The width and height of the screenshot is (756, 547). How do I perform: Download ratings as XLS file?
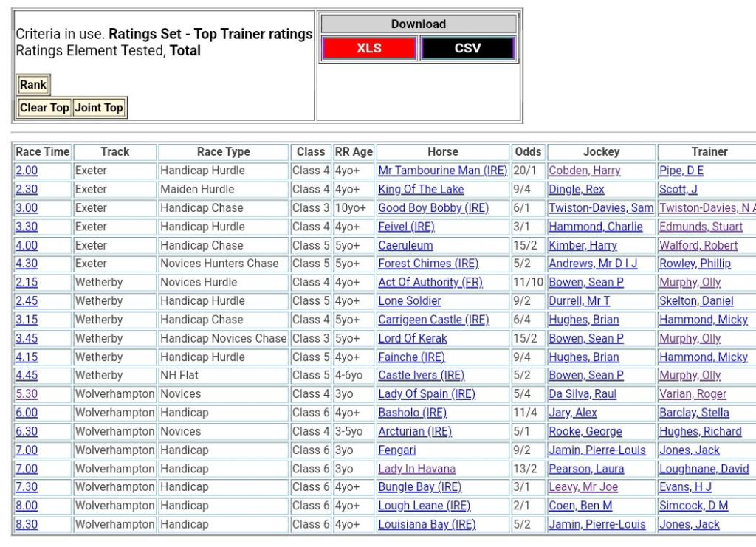369,49
